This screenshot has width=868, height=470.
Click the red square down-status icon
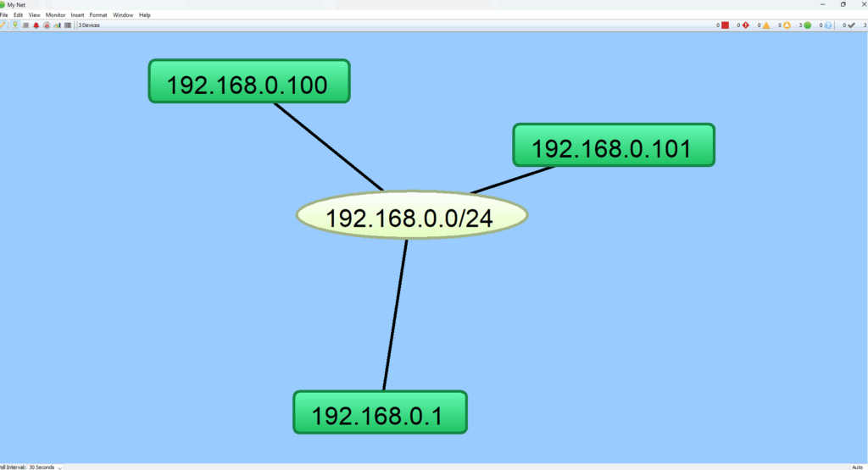pos(725,25)
